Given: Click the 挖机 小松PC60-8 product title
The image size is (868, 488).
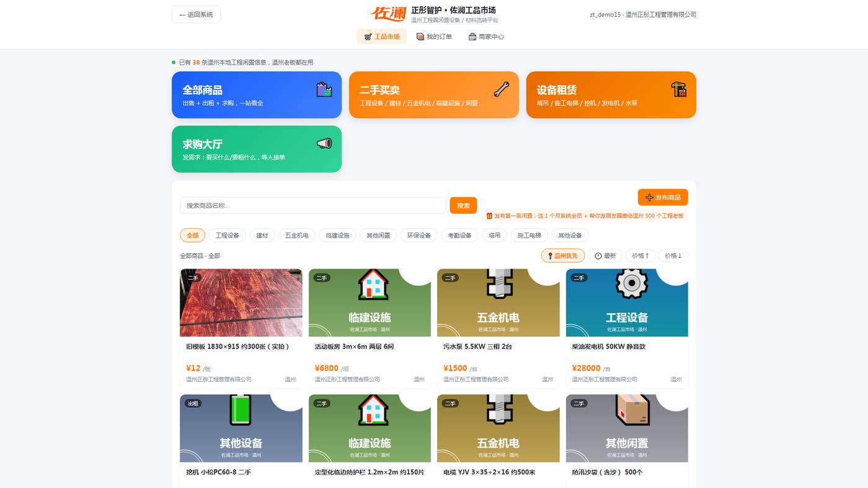Looking at the screenshot, I should click(218, 472).
